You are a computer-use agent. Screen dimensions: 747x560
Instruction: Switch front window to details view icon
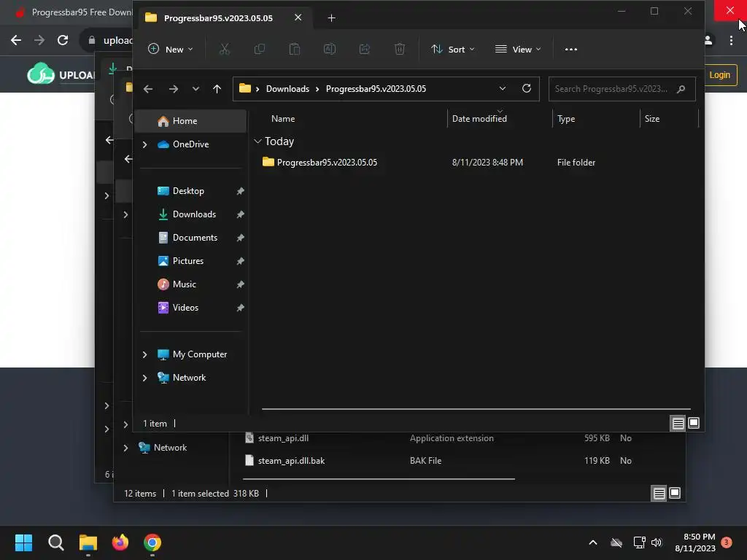click(678, 423)
